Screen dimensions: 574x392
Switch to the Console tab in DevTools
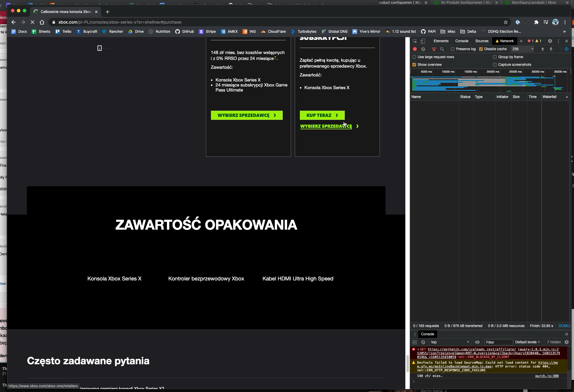tap(462, 41)
